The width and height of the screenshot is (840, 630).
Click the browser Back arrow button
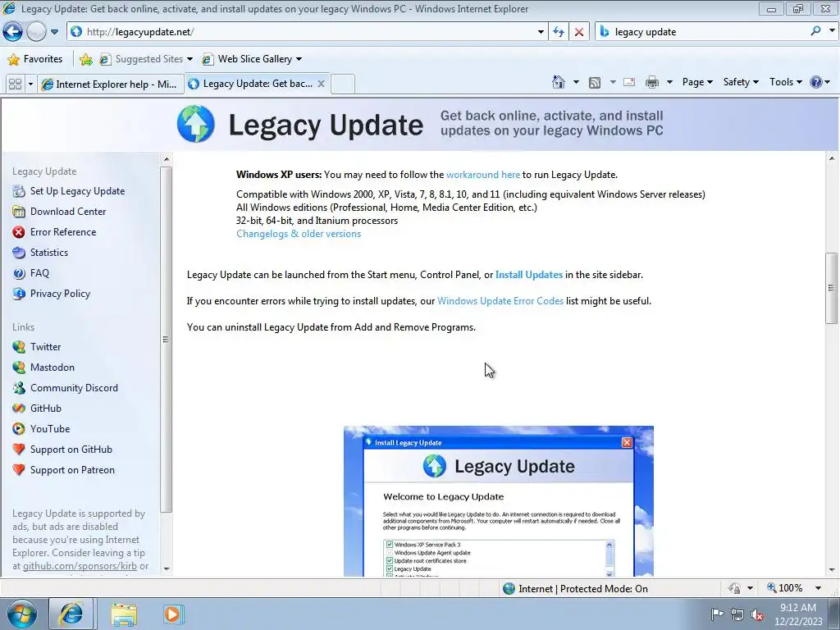[13, 32]
